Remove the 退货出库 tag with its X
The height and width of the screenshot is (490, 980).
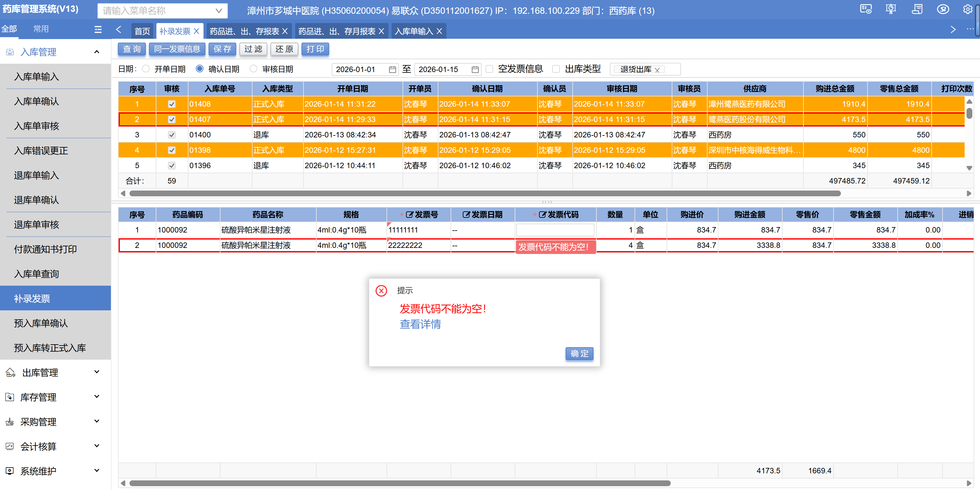tap(657, 70)
